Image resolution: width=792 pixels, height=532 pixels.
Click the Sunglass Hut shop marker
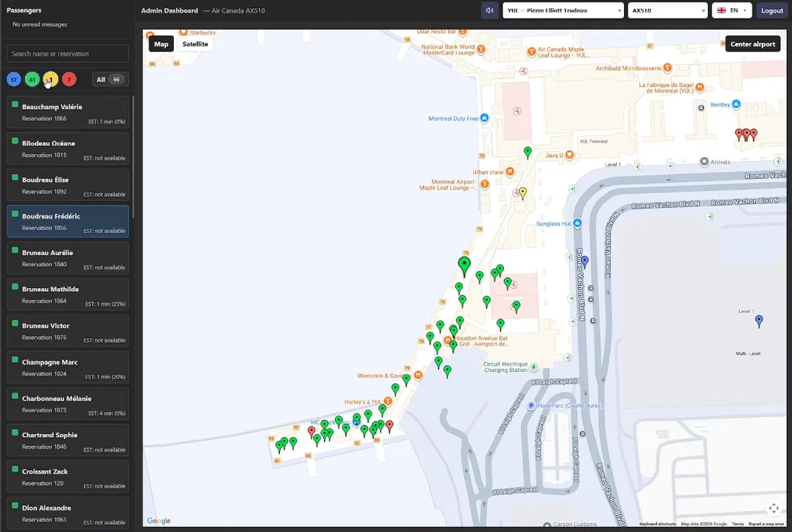pyautogui.click(x=578, y=223)
